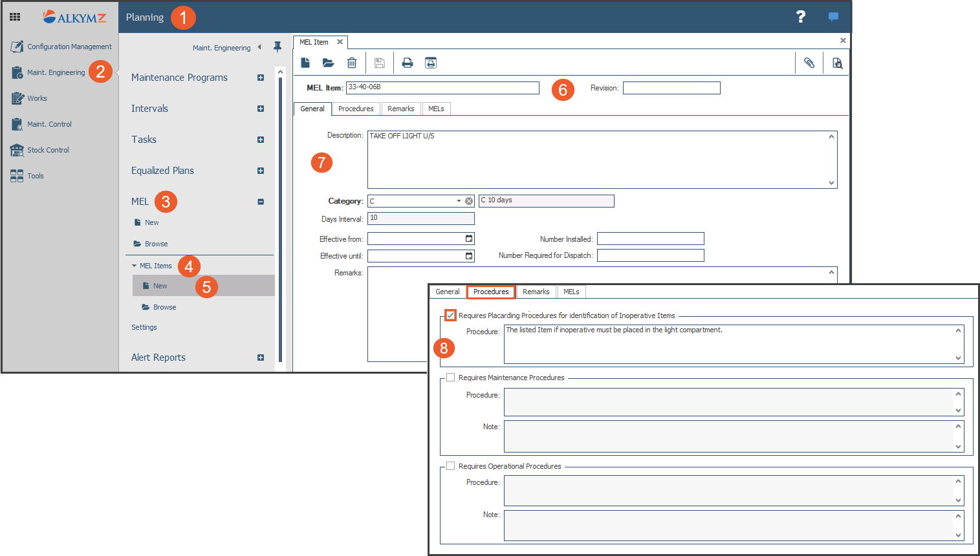Image resolution: width=980 pixels, height=556 pixels.
Task: Print the MEL Item
Action: pyautogui.click(x=408, y=63)
